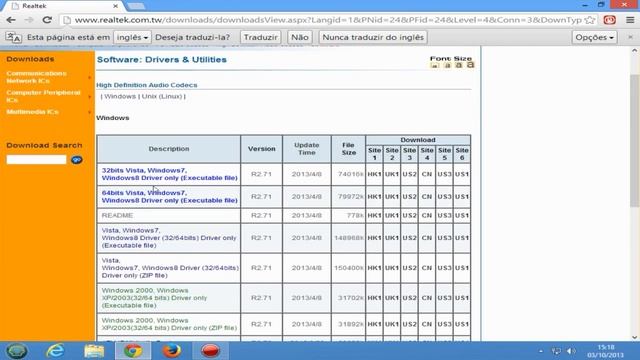Open Vista, Windows7 (32/64bits) ZIP file link
Image resolution: width=640 pixels, height=360 pixels.
(170, 268)
